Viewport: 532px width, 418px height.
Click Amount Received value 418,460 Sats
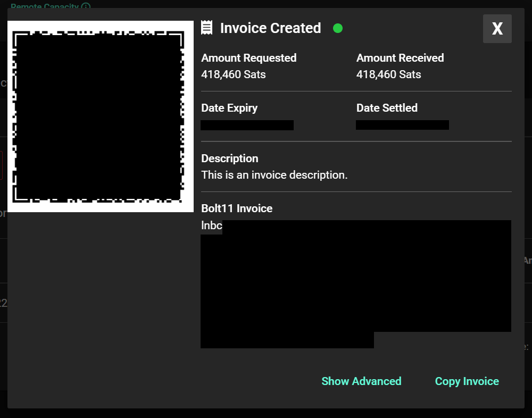coord(388,74)
